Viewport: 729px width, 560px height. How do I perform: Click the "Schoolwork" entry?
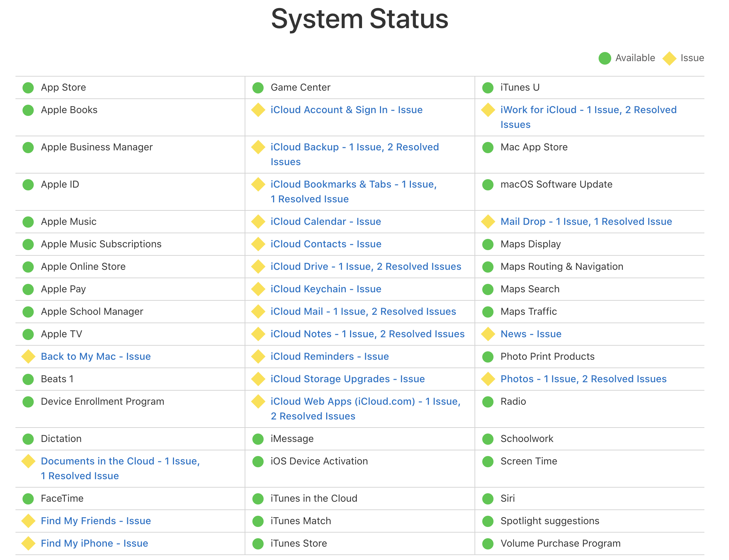click(x=527, y=439)
